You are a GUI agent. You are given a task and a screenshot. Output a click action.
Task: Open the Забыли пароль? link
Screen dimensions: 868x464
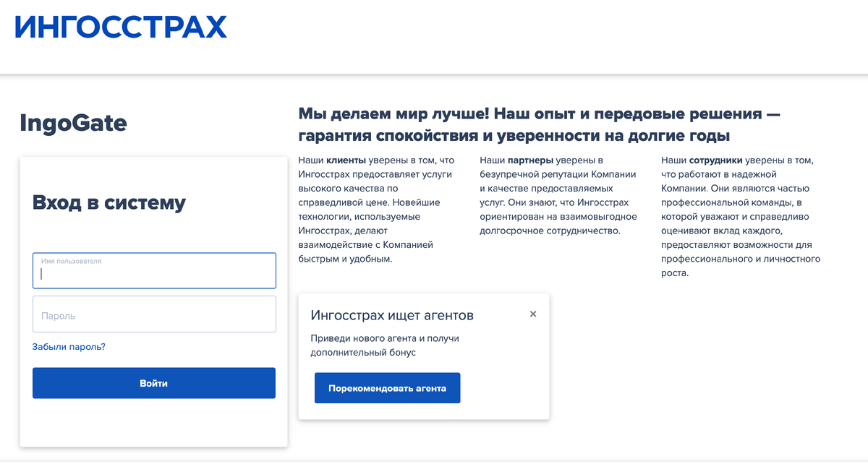(x=69, y=347)
